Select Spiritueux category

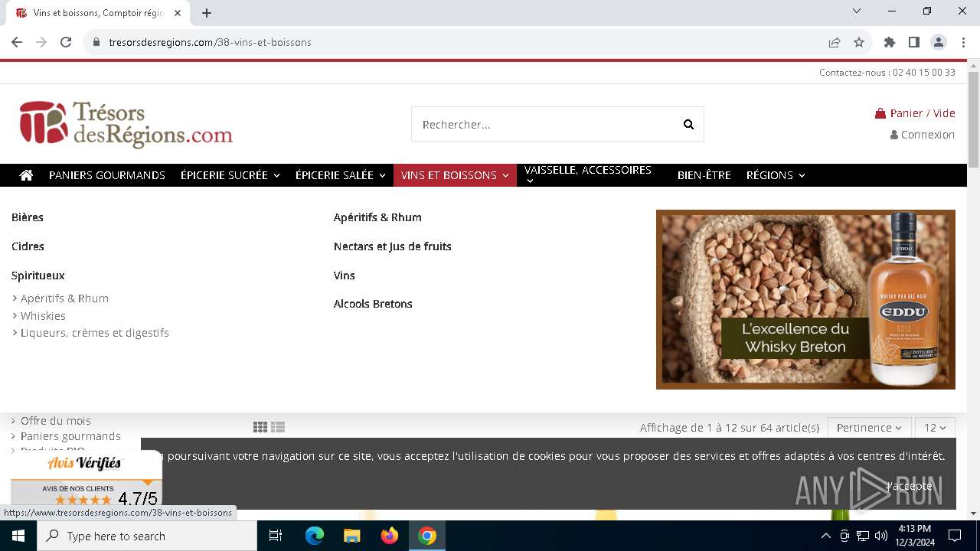(x=38, y=275)
